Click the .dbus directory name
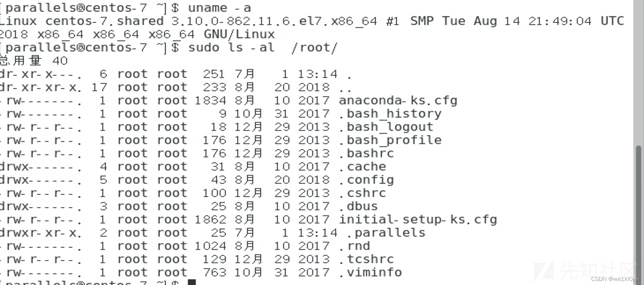 click(x=358, y=206)
